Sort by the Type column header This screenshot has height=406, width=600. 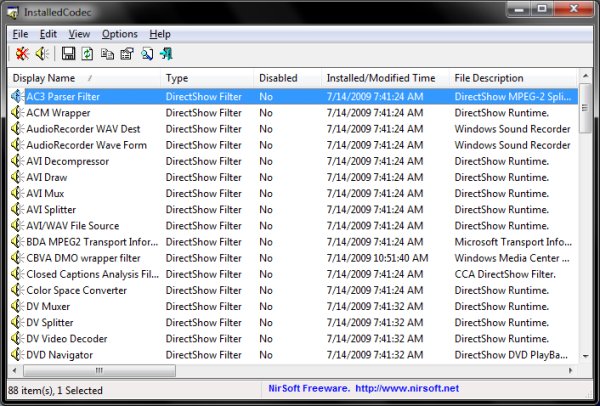[x=207, y=78]
